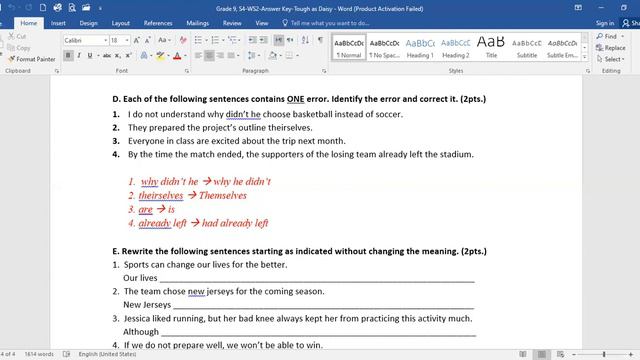Open the Clipboard pane launcher
Screen dimensions: 640x360
57,71
